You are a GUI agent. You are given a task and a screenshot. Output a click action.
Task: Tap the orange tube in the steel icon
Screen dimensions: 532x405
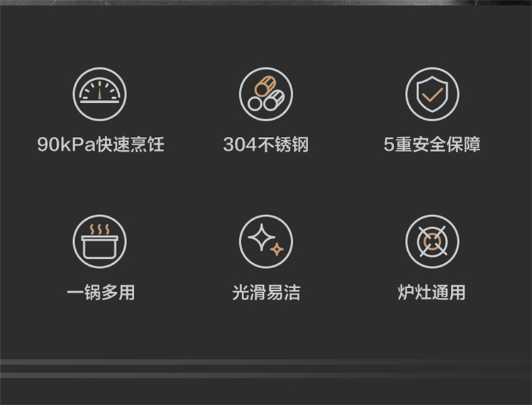(264, 86)
